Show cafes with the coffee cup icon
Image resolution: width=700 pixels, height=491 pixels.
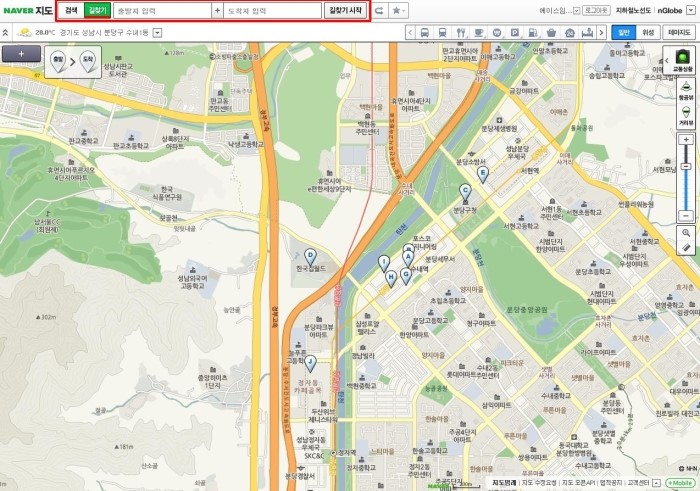[x=479, y=33]
